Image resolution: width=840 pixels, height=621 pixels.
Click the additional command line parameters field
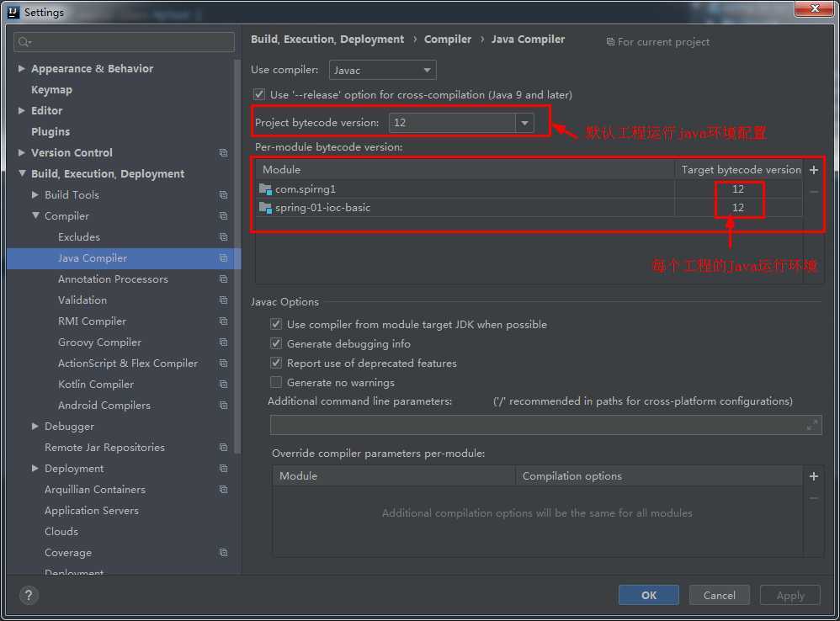[x=545, y=425]
